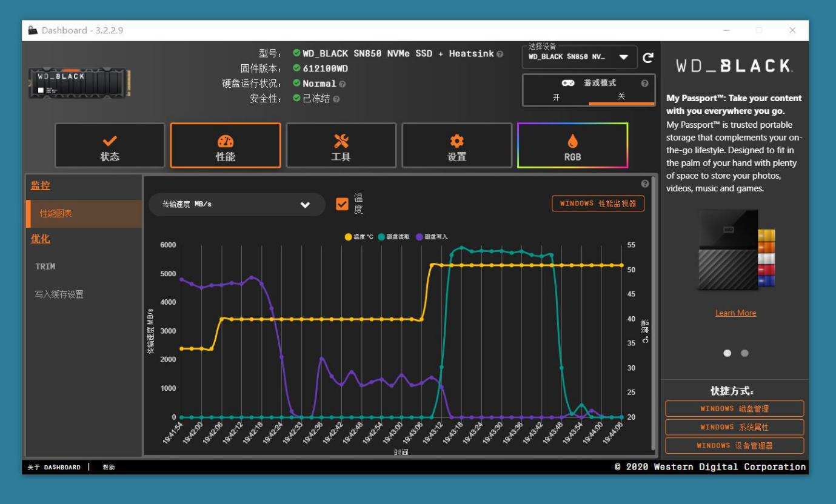Open the 设置 settings tab
The width and height of the screenshot is (836, 504).
456,146
